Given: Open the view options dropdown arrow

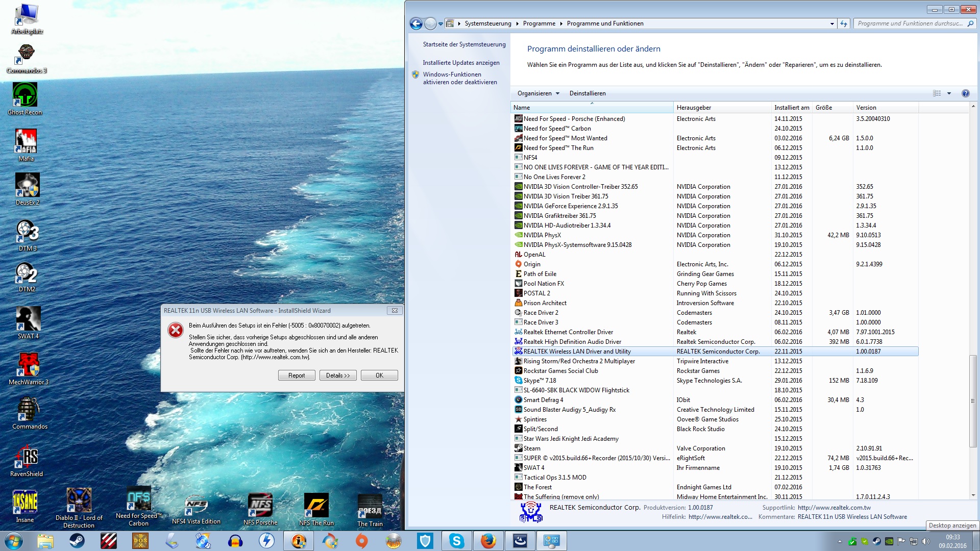Looking at the screenshot, I should (x=949, y=93).
